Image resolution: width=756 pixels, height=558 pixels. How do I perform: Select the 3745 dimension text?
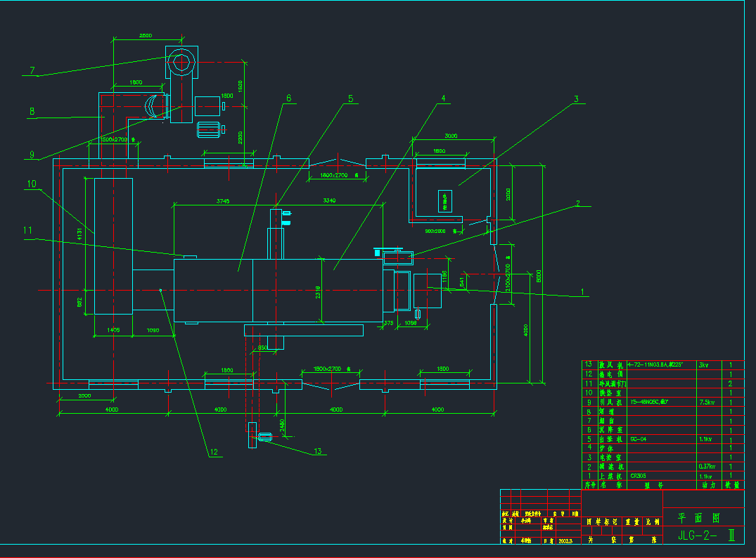223,201
